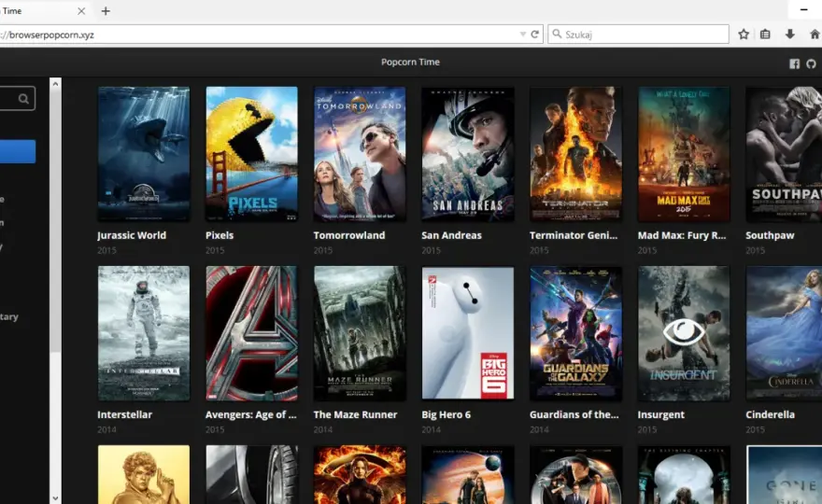Click the Insurgent title text

660,414
